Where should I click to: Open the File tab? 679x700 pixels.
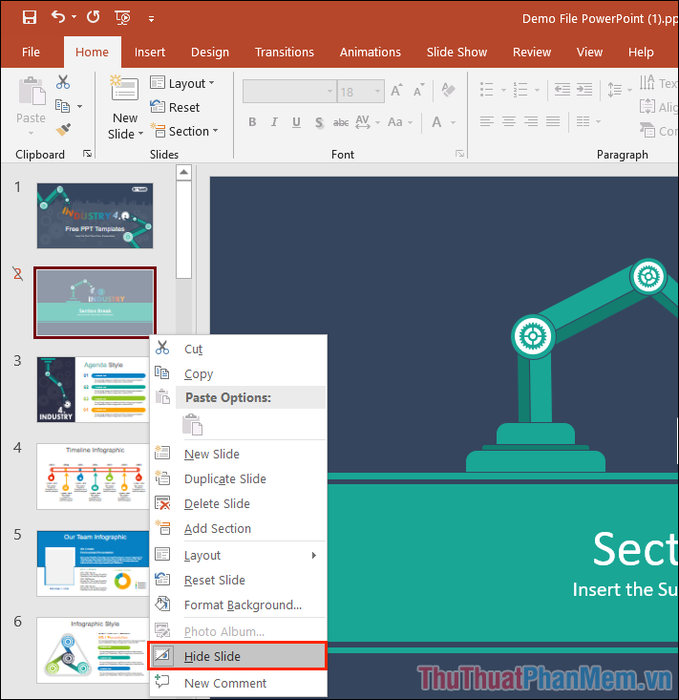coord(31,52)
